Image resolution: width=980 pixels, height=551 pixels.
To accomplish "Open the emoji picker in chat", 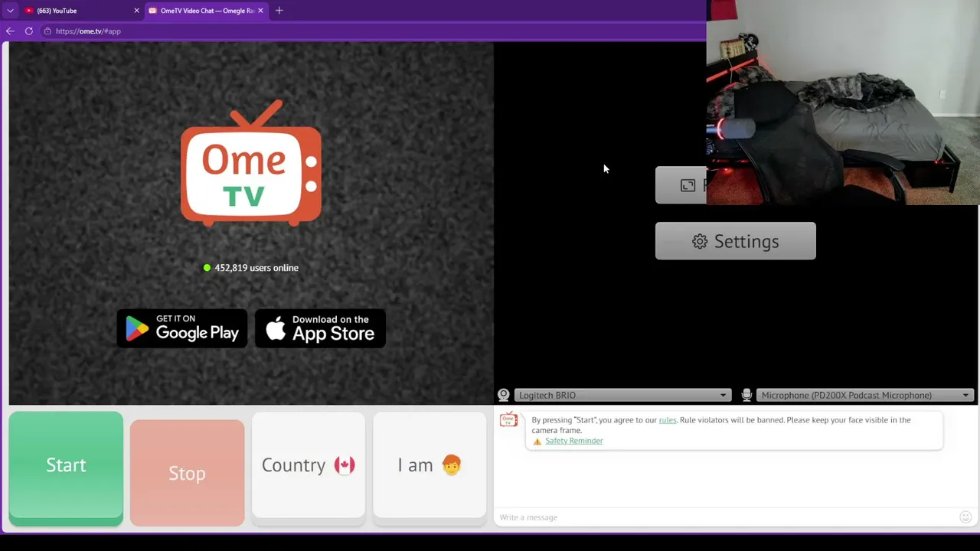I will pos(965,517).
